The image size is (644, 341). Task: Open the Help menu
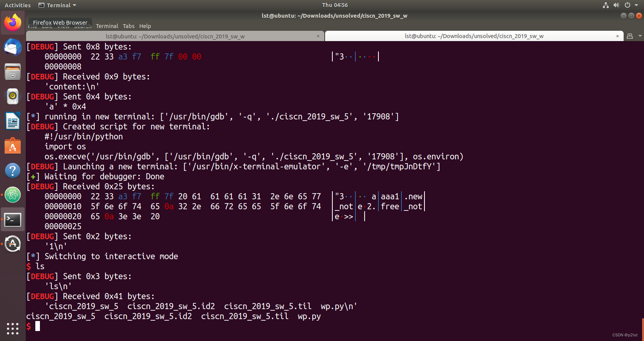pyautogui.click(x=145, y=26)
